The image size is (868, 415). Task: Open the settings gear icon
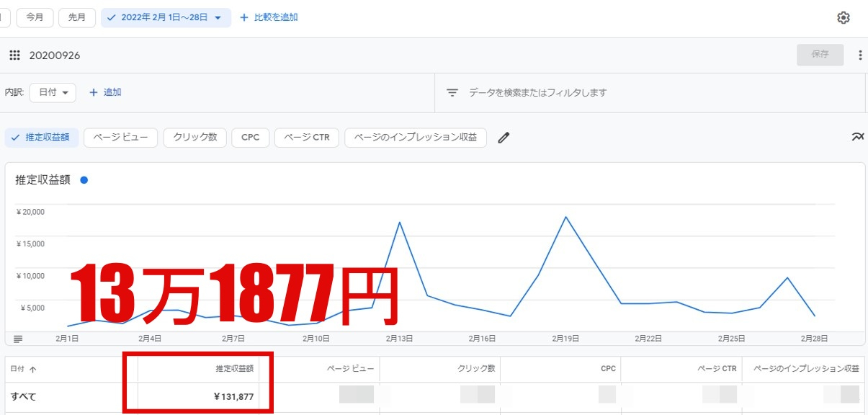pyautogui.click(x=844, y=17)
